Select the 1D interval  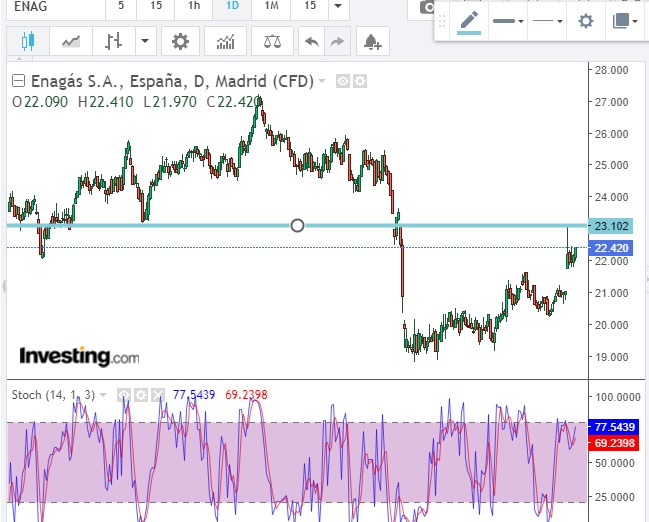click(232, 6)
